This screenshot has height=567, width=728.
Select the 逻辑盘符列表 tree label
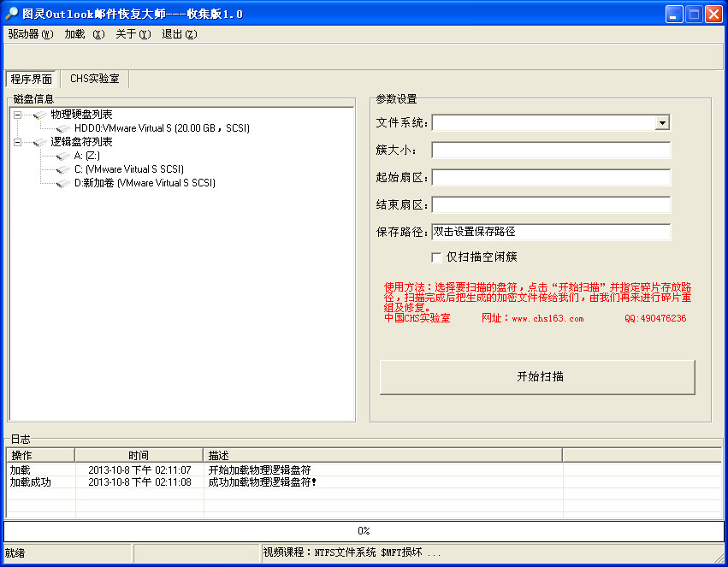point(82,142)
